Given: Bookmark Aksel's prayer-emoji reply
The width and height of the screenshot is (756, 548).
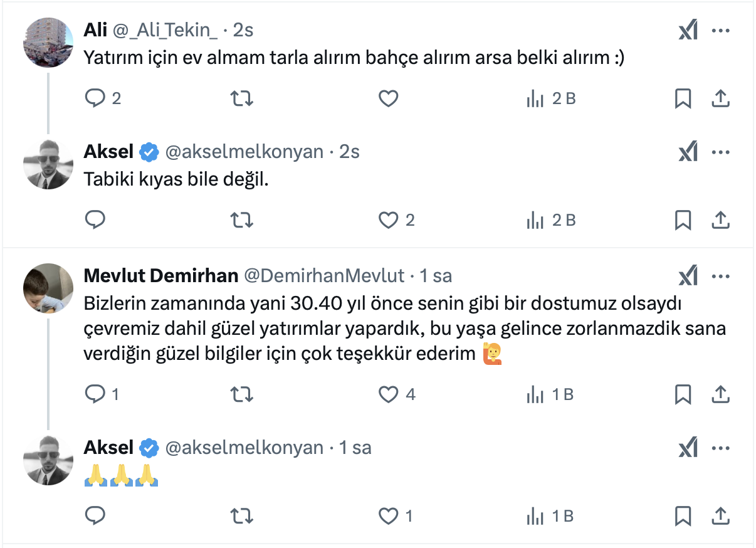Looking at the screenshot, I should coord(683,516).
